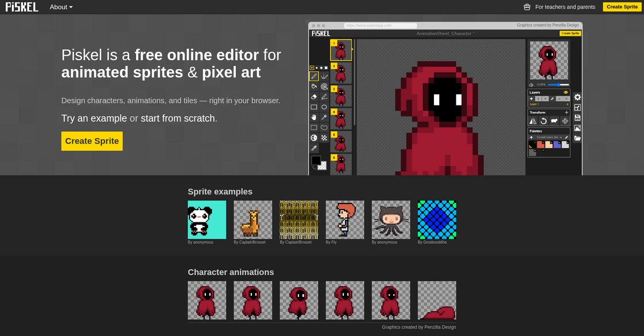Open the panda sprite example
The width and height of the screenshot is (644, 336).
pos(207,220)
